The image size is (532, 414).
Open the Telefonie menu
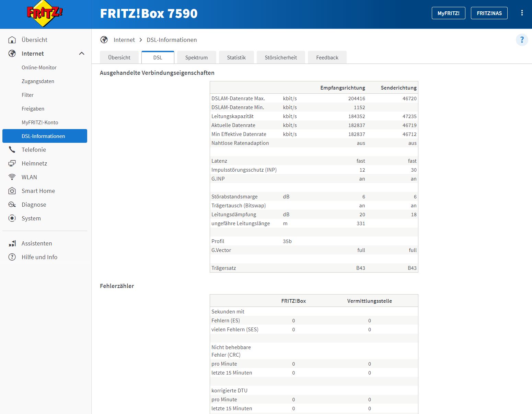click(x=45, y=150)
